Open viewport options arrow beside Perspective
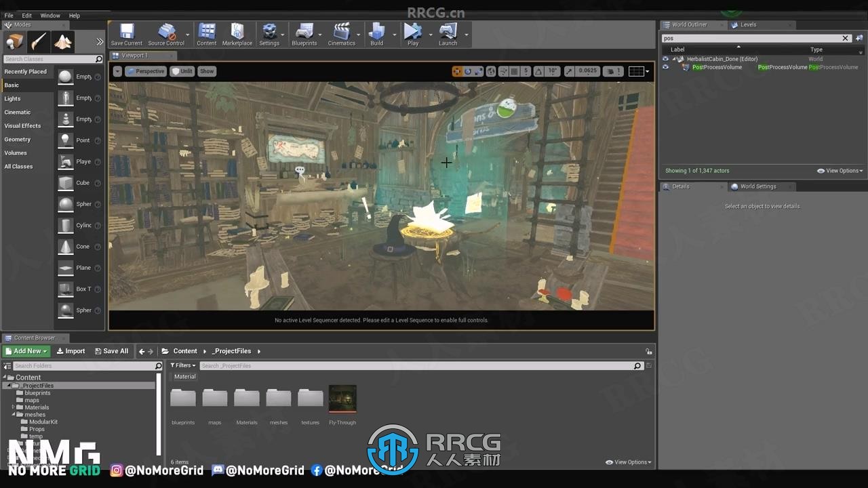The width and height of the screenshot is (868, 488). click(117, 71)
